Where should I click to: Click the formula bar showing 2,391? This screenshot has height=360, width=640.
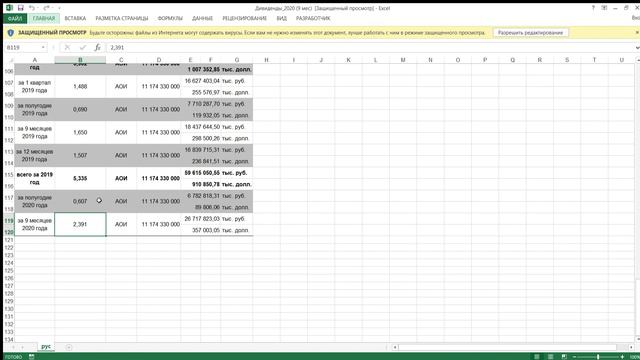tap(369, 48)
